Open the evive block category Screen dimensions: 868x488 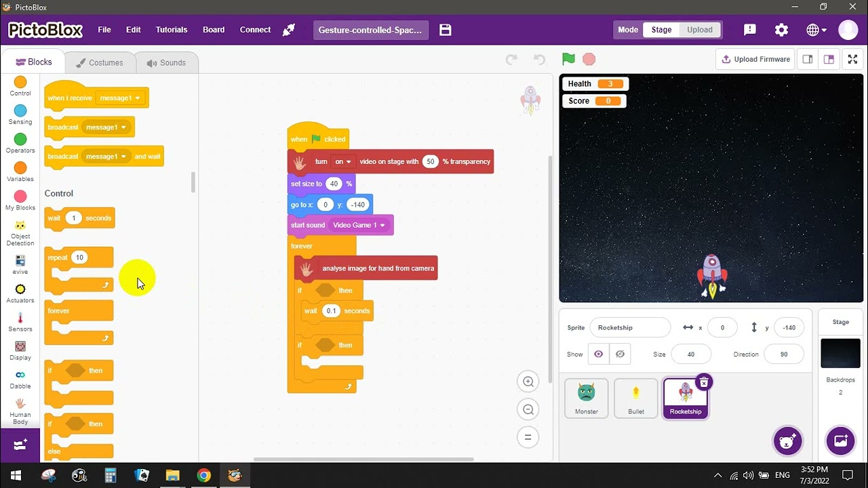(x=20, y=264)
